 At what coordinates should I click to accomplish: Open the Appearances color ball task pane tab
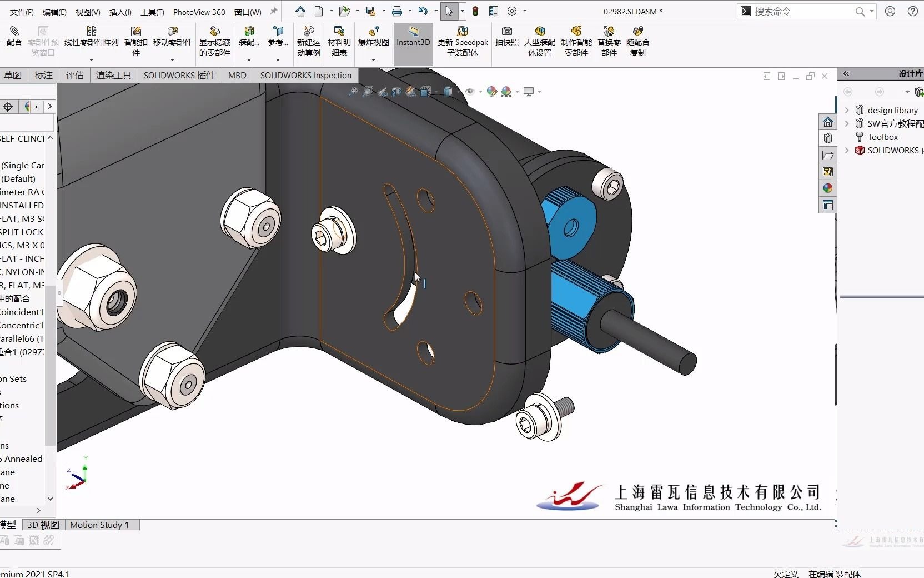pyautogui.click(x=828, y=188)
